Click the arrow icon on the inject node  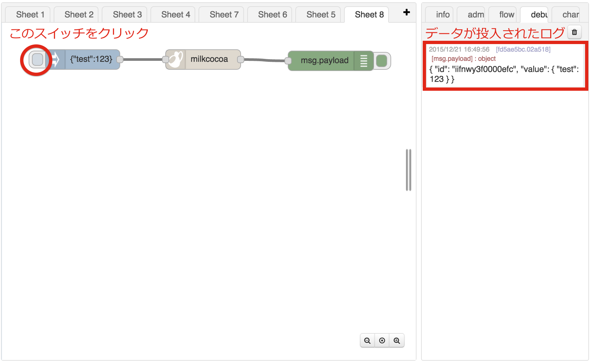(x=55, y=59)
